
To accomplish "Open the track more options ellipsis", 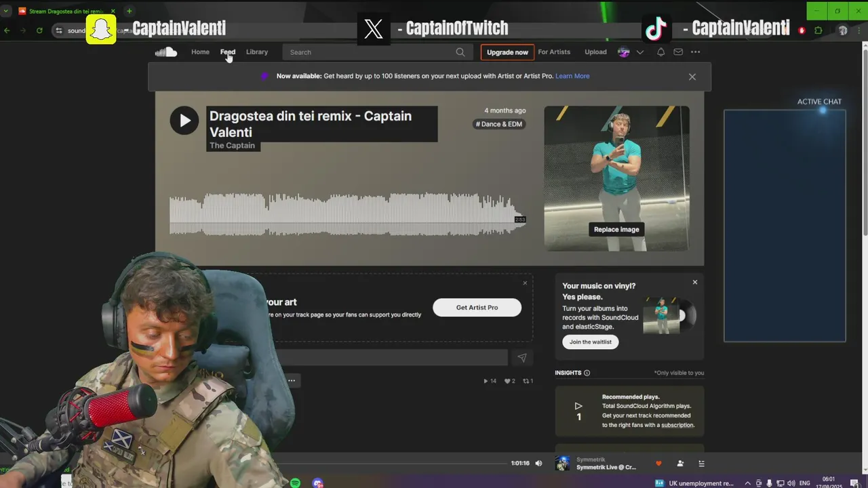I will pyautogui.click(x=292, y=381).
